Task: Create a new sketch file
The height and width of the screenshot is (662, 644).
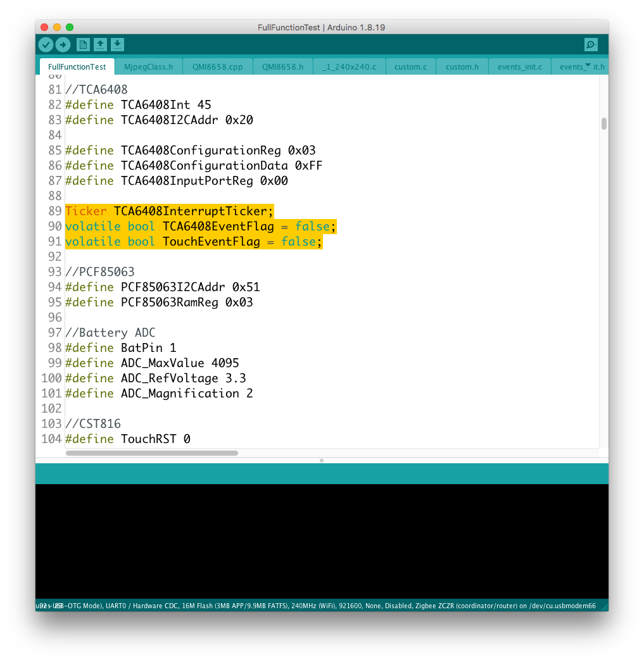Action: pos(83,44)
